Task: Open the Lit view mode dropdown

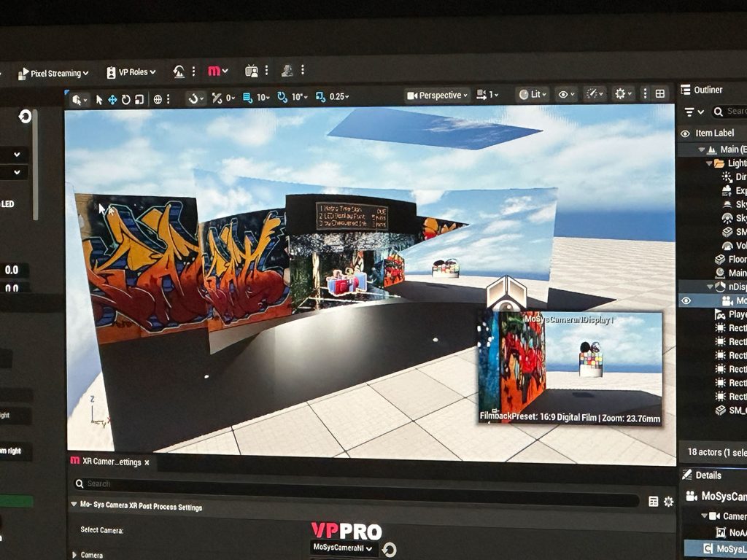Action: coord(533,94)
